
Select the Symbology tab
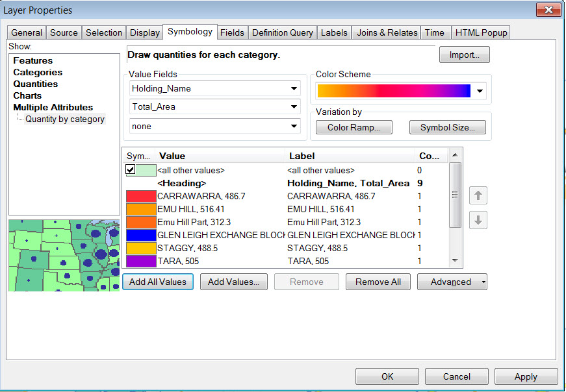coord(190,32)
